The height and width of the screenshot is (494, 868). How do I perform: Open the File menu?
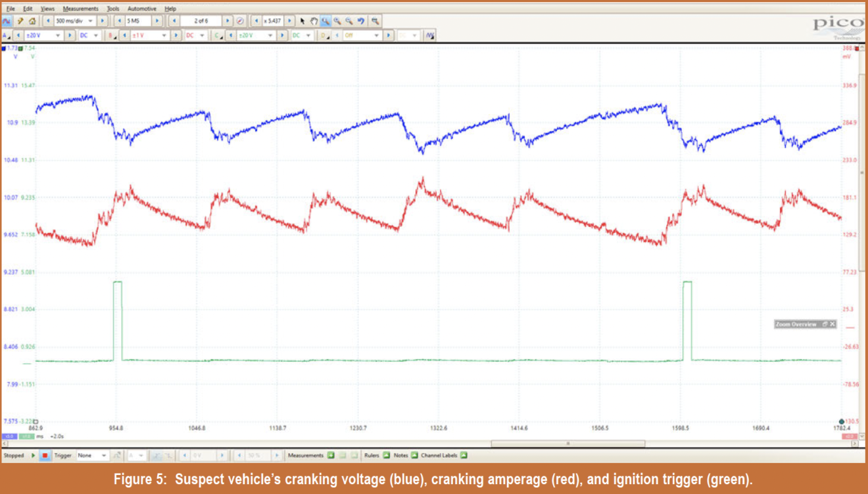(11, 9)
